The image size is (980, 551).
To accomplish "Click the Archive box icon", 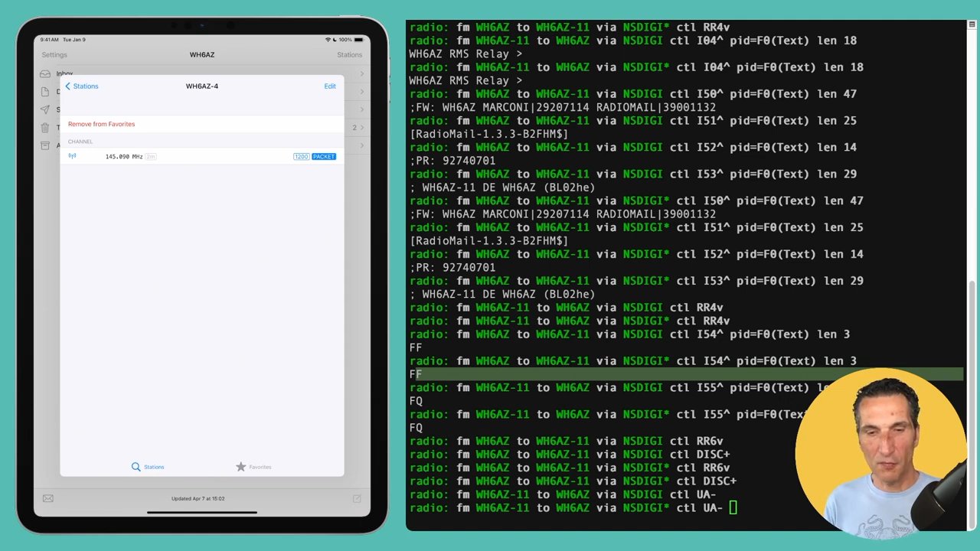I will click(46, 145).
